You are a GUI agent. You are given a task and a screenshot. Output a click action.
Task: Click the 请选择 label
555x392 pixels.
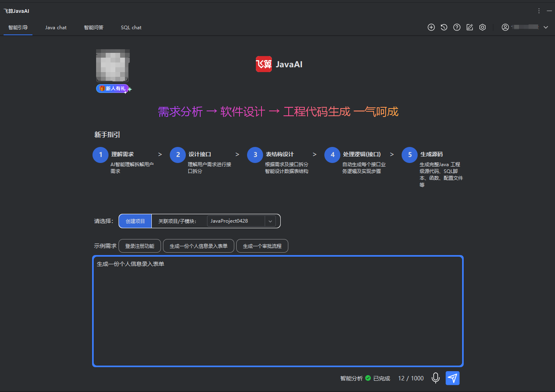[104, 221]
